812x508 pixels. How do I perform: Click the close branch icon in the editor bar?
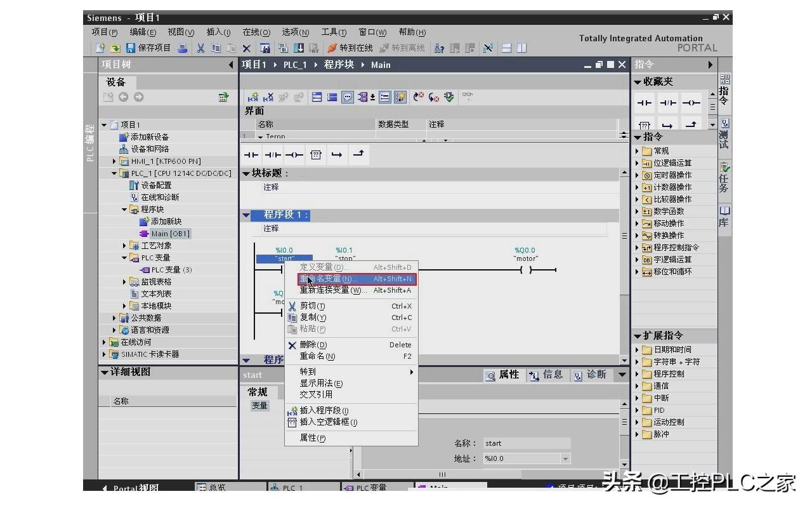tap(358, 154)
